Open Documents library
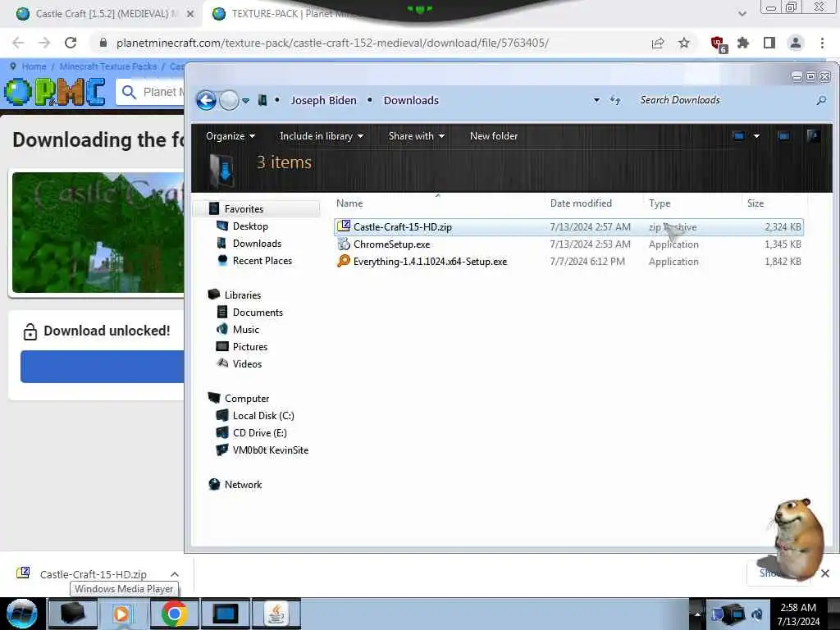This screenshot has height=630, width=840. tap(258, 313)
